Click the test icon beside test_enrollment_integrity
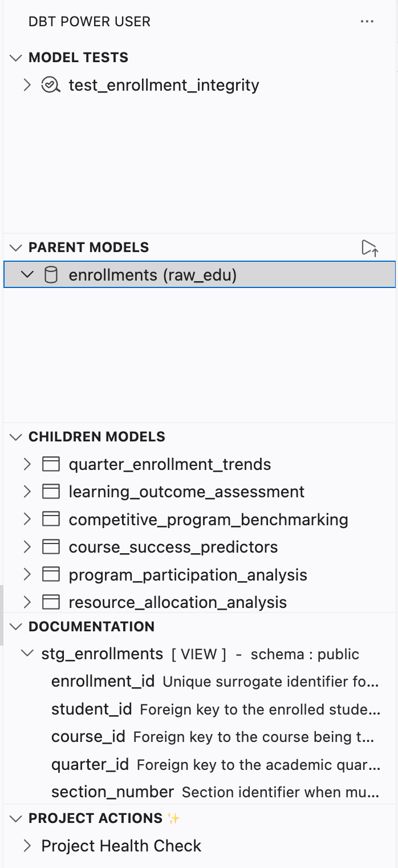This screenshot has width=398, height=868. [x=51, y=86]
